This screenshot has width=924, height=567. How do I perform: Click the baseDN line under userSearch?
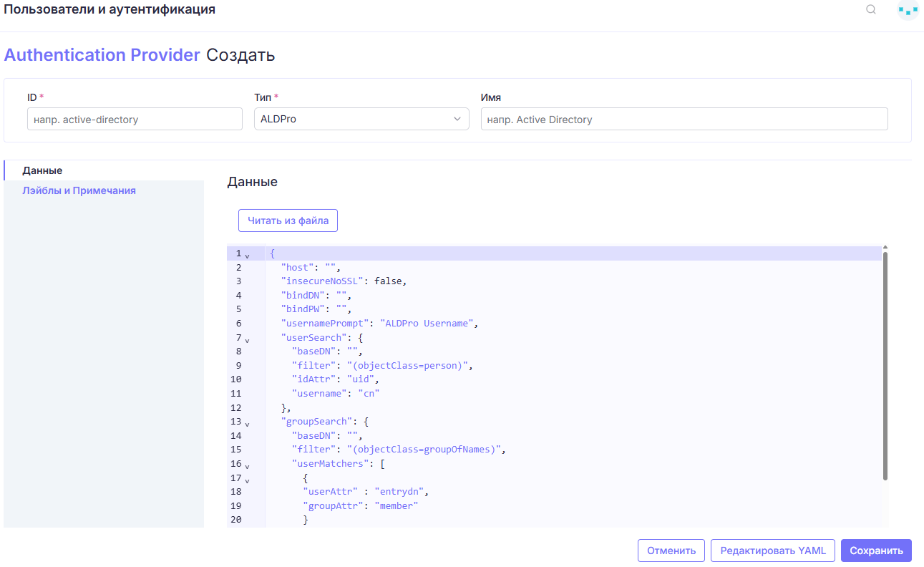pyautogui.click(x=327, y=352)
